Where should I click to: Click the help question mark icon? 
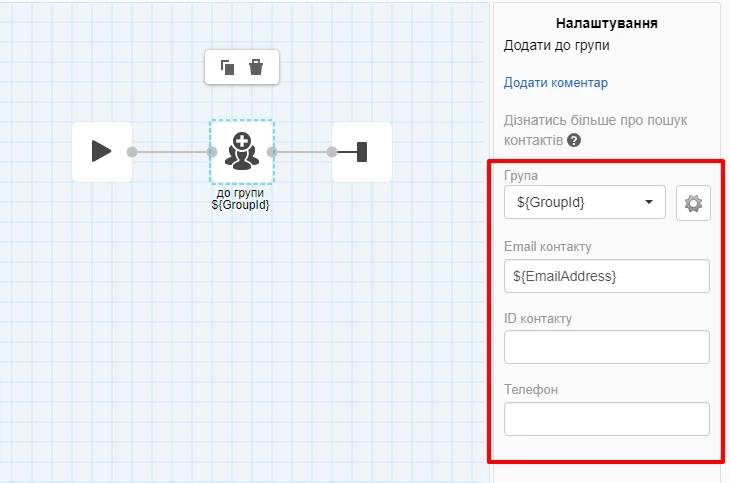pyautogui.click(x=574, y=141)
